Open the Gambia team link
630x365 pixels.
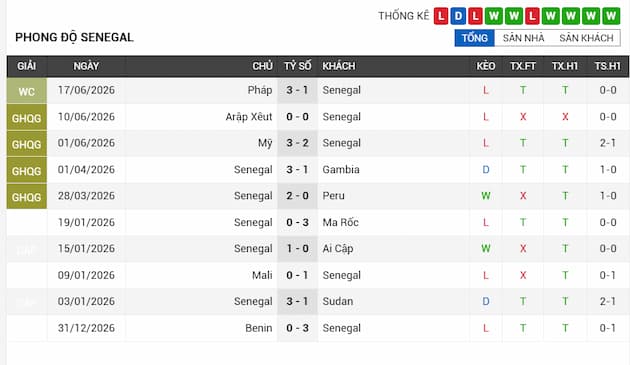pos(341,170)
